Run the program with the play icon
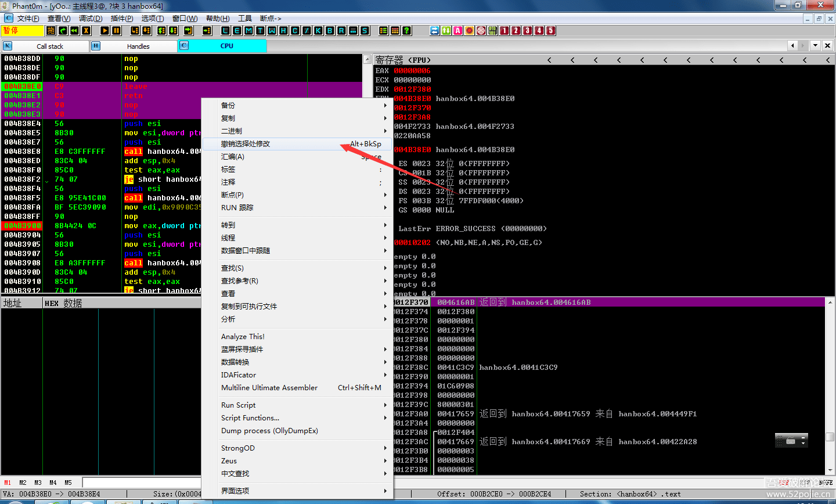The width and height of the screenshot is (836, 504). pyautogui.click(x=105, y=31)
